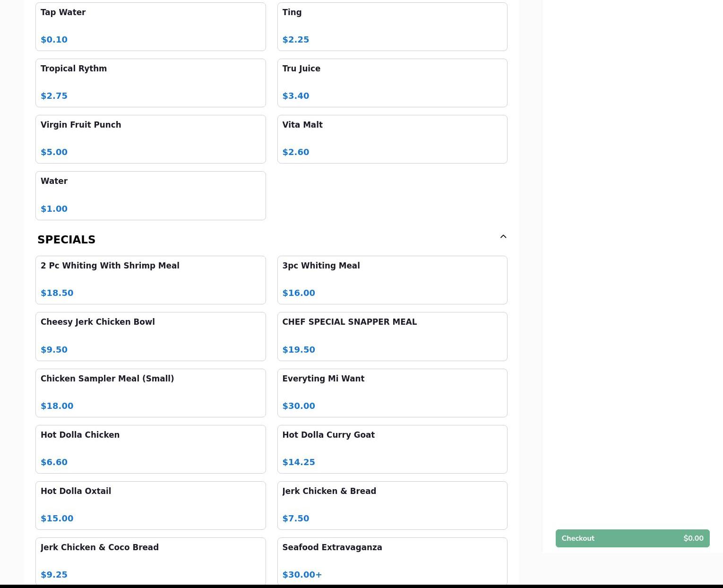Click the $18.50 whiting shrimp price
723x588 pixels.
pyautogui.click(x=57, y=293)
